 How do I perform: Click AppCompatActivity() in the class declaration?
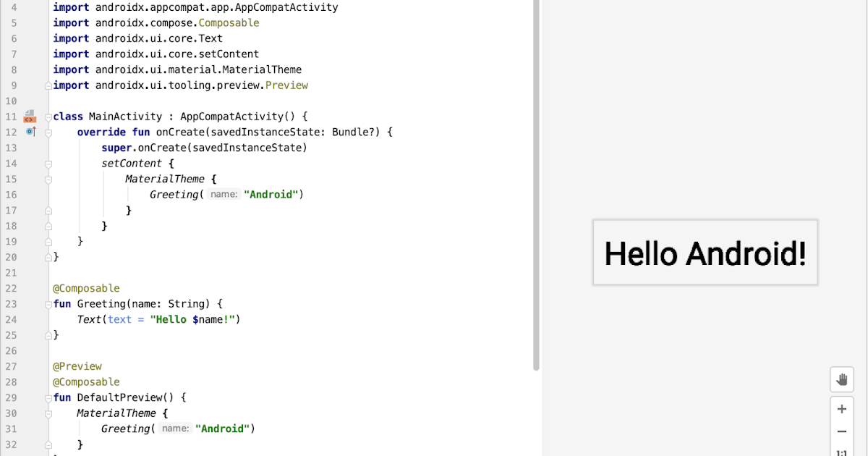pyautogui.click(x=237, y=117)
